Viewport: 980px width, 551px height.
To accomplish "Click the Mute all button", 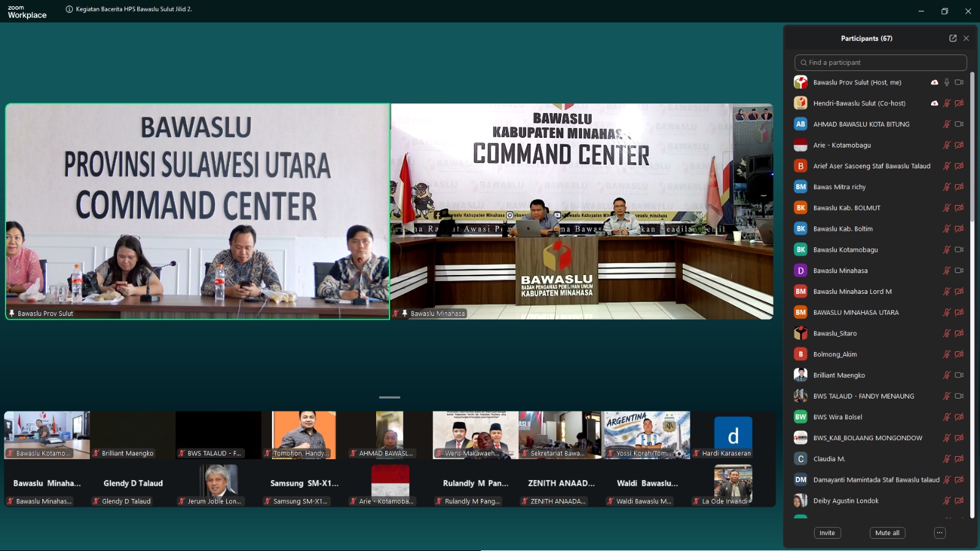I will pyautogui.click(x=887, y=533).
